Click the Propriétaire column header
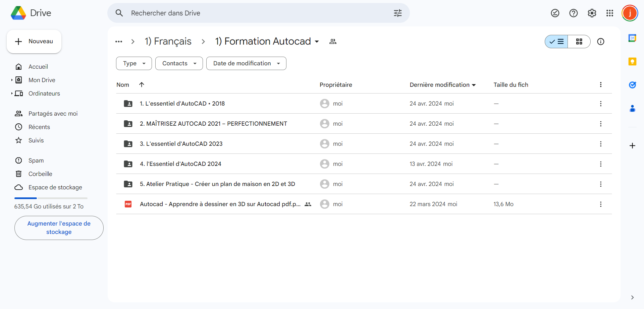The width and height of the screenshot is (644, 309). click(336, 85)
